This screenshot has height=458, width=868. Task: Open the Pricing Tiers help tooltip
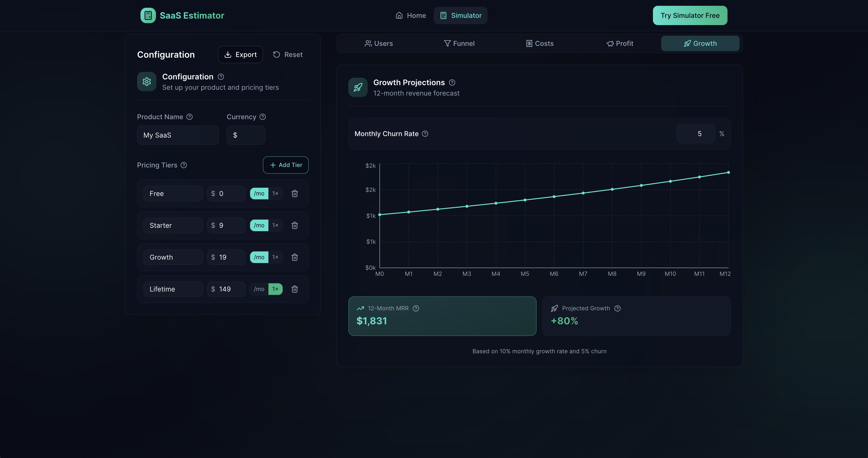[x=184, y=165]
